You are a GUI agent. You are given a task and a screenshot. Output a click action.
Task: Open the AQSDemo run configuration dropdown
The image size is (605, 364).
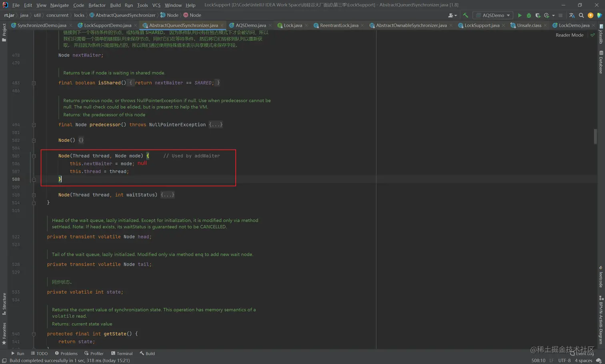[493, 15]
